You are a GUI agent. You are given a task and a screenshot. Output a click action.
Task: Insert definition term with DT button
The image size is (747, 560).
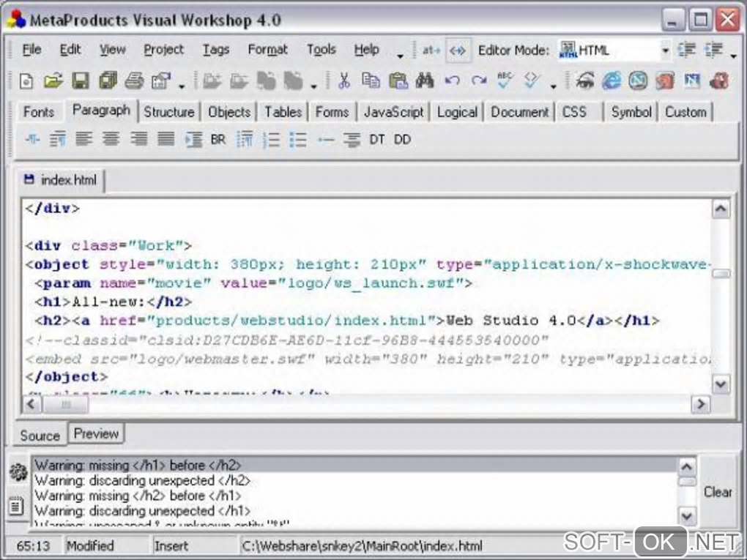click(377, 140)
